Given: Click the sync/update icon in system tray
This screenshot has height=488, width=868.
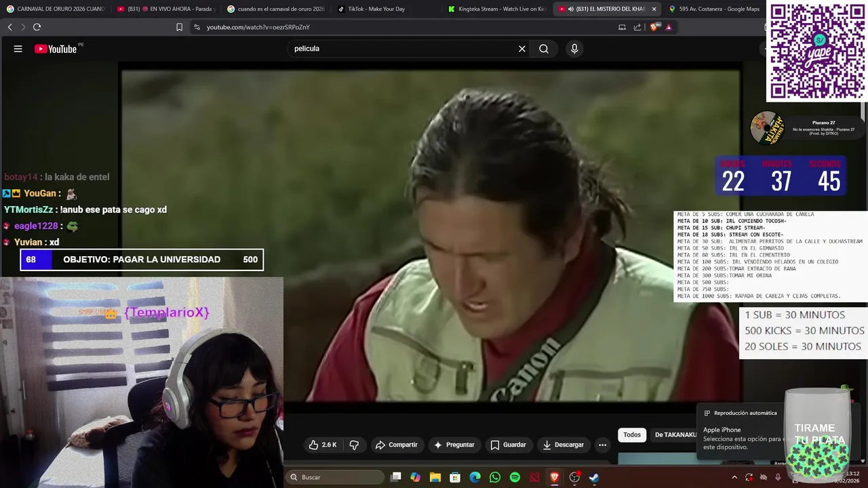Looking at the screenshot, I should [x=749, y=477].
